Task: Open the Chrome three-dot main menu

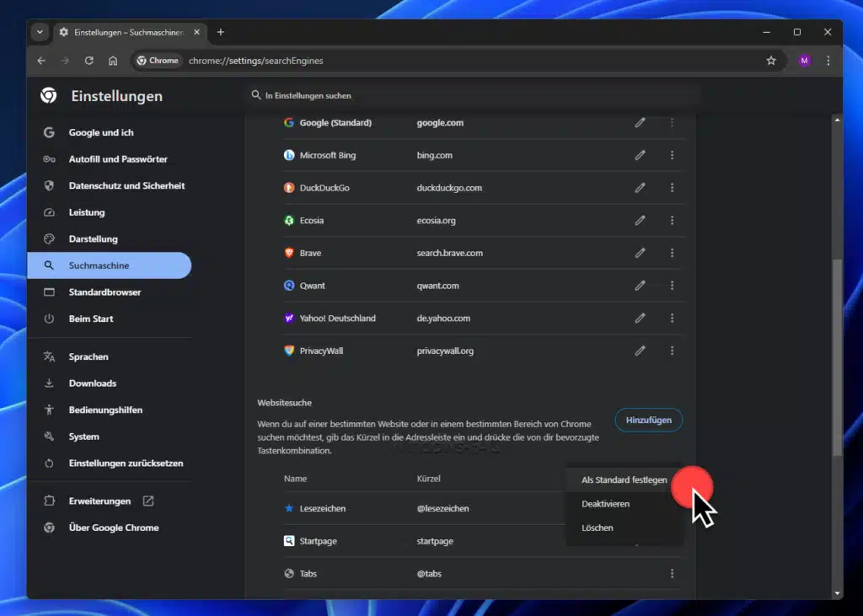Action: pos(828,61)
